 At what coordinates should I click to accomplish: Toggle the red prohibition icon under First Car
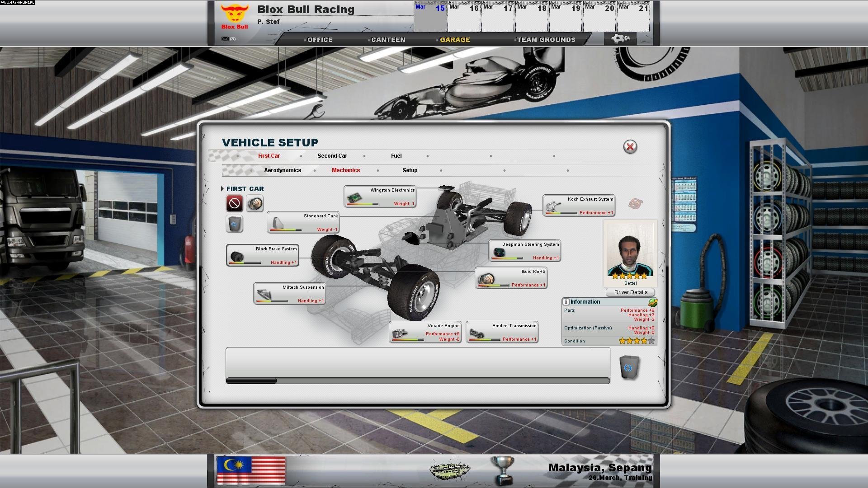pos(234,203)
